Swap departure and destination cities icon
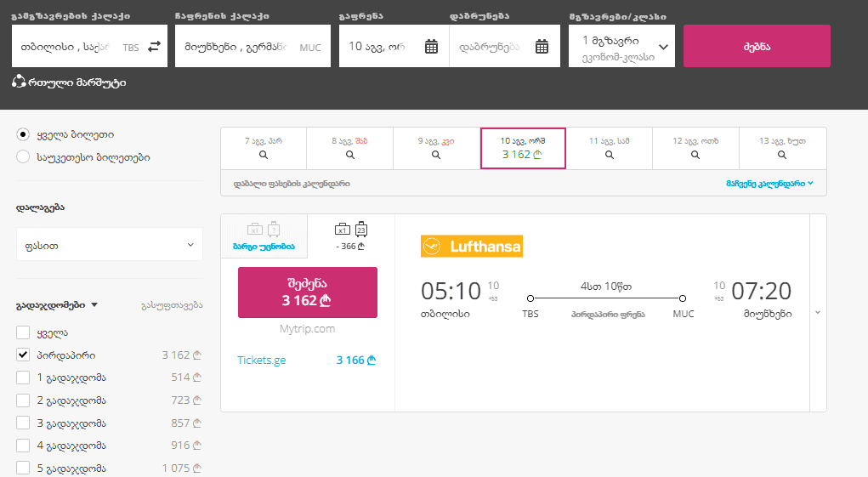This screenshot has height=477, width=868. click(x=155, y=47)
